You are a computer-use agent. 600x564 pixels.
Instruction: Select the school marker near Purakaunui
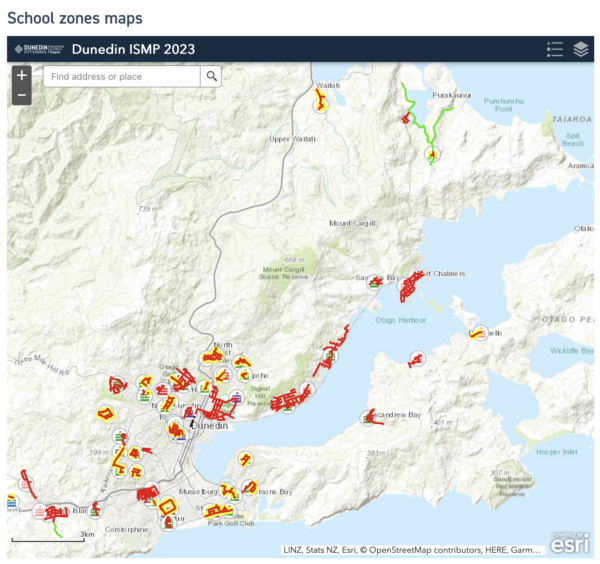tap(431, 155)
